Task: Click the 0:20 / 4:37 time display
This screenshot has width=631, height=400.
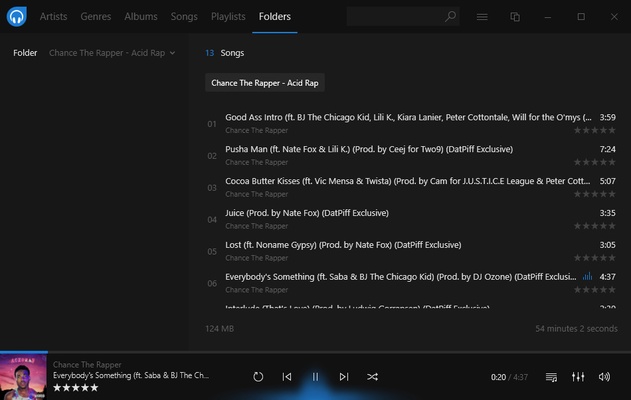Action: [509, 377]
